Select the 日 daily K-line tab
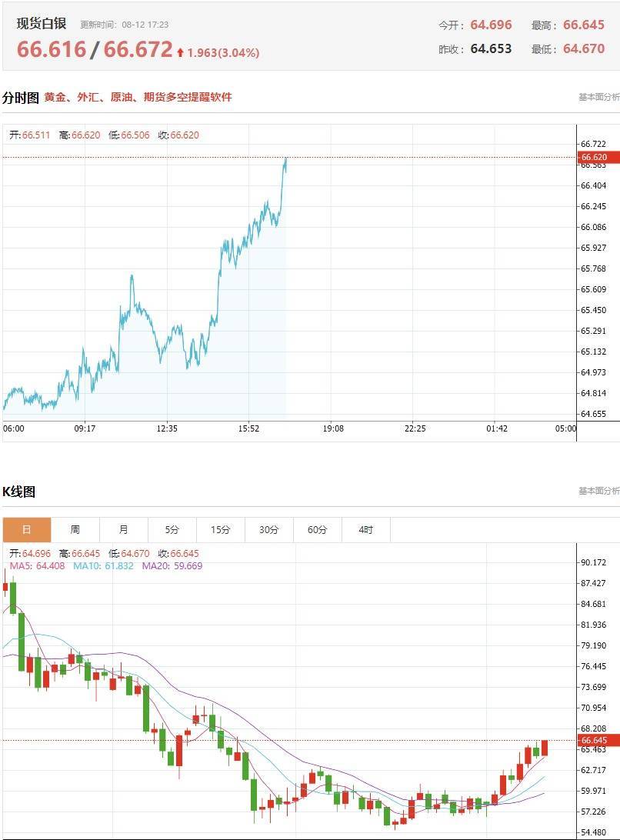 point(27,530)
